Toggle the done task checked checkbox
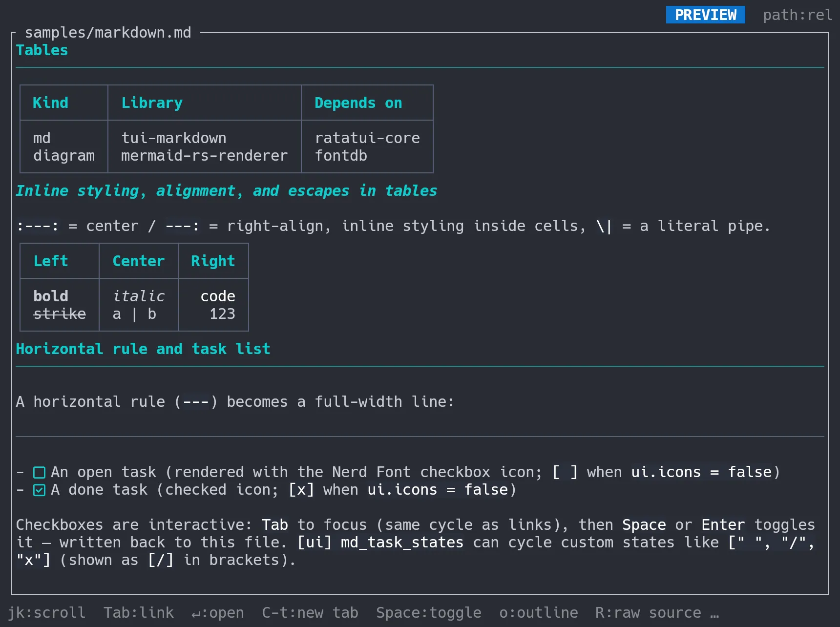The height and width of the screenshot is (627, 840). (x=39, y=490)
